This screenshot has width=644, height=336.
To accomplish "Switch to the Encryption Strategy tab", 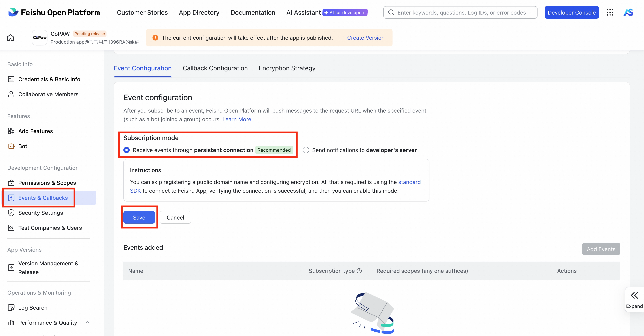I will [287, 68].
